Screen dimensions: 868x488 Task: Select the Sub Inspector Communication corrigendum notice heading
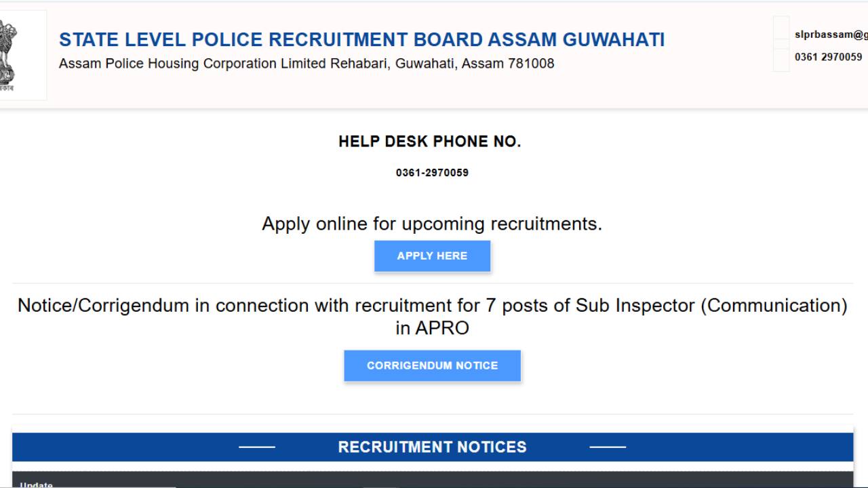click(432, 316)
